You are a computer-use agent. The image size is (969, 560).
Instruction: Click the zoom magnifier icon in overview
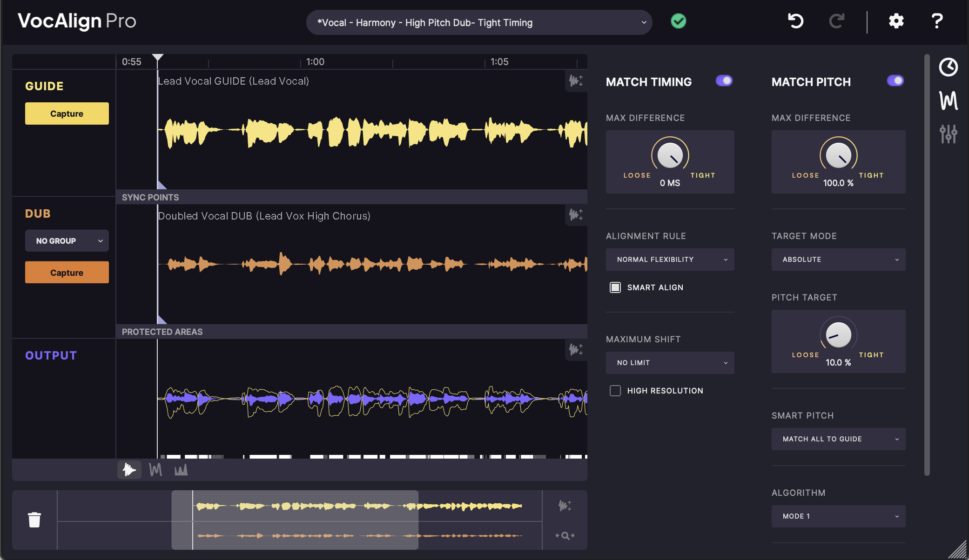565,535
